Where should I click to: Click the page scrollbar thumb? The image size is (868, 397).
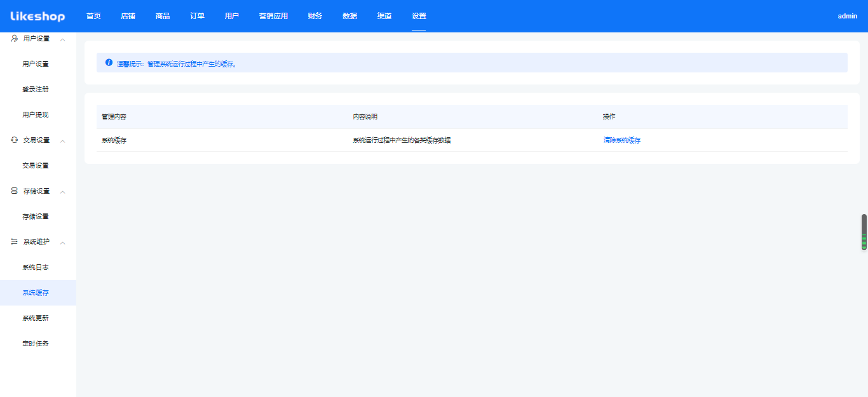pos(864,232)
